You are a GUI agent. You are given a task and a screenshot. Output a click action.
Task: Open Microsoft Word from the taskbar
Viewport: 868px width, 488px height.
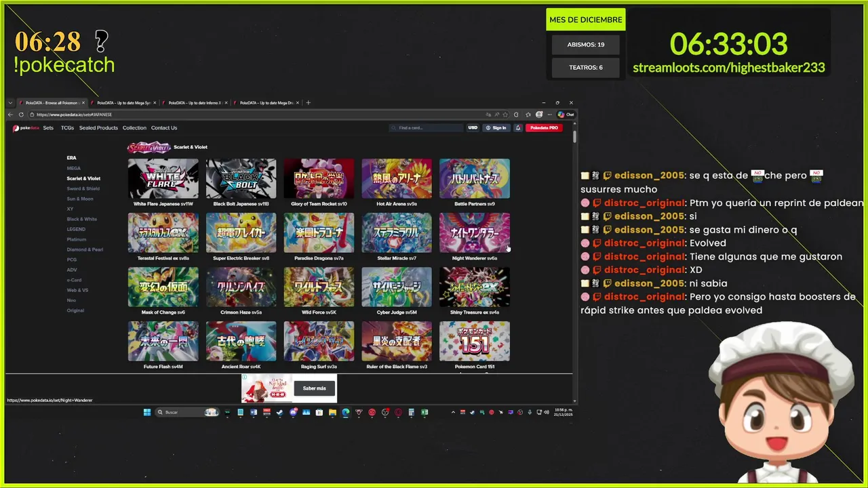click(254, 412)
